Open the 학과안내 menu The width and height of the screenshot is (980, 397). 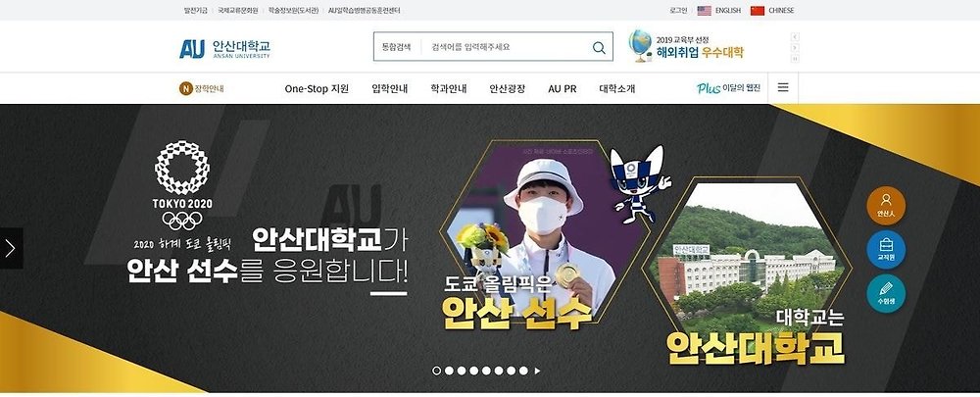pyautogui.click(x=448, y=89)
